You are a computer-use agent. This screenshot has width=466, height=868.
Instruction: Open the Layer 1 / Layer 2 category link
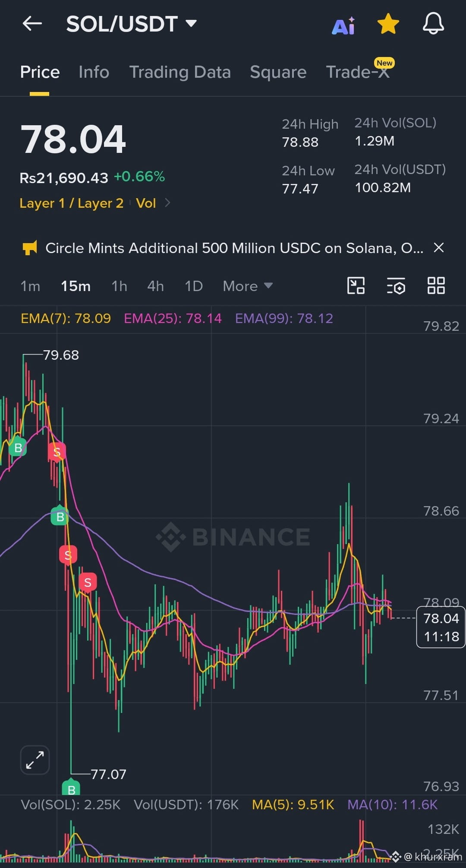point(72,203)
